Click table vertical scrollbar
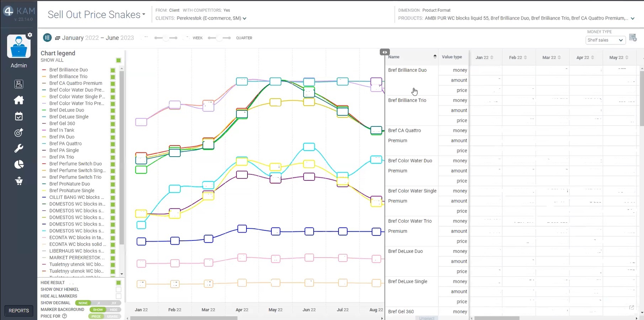 click(642, 98)
